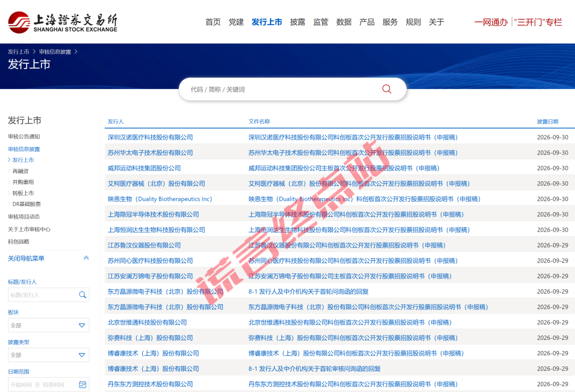The height and width of the screenshot is (392, 575).
Task: Click 发行上市 breadcrumb link
Action: tap(18, 52)
